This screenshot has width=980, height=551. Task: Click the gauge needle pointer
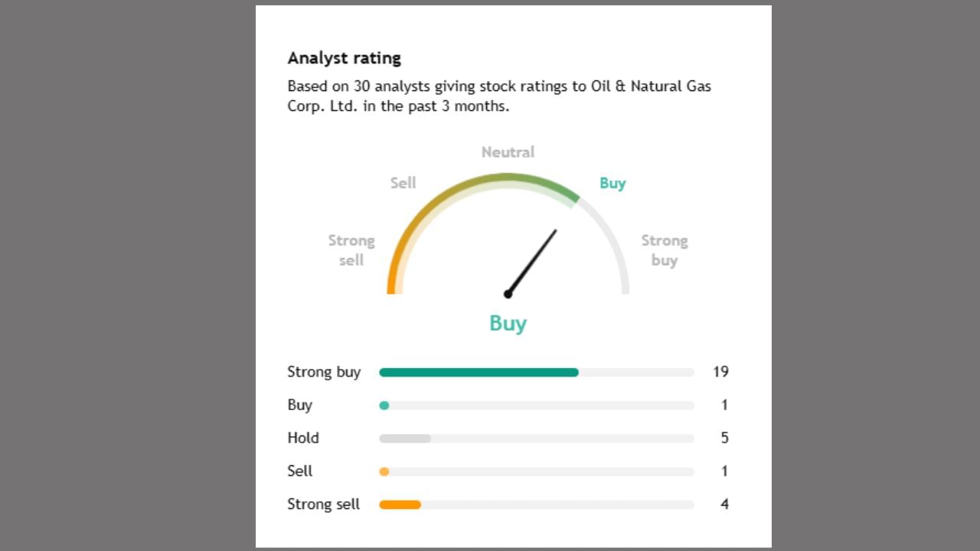tap(532, 261)
